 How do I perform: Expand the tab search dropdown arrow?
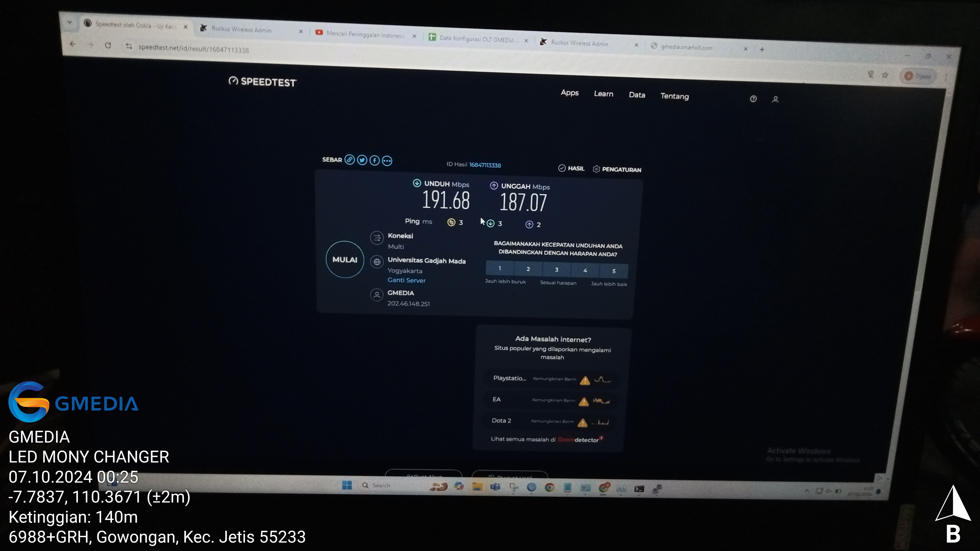(x=70, y=22)
